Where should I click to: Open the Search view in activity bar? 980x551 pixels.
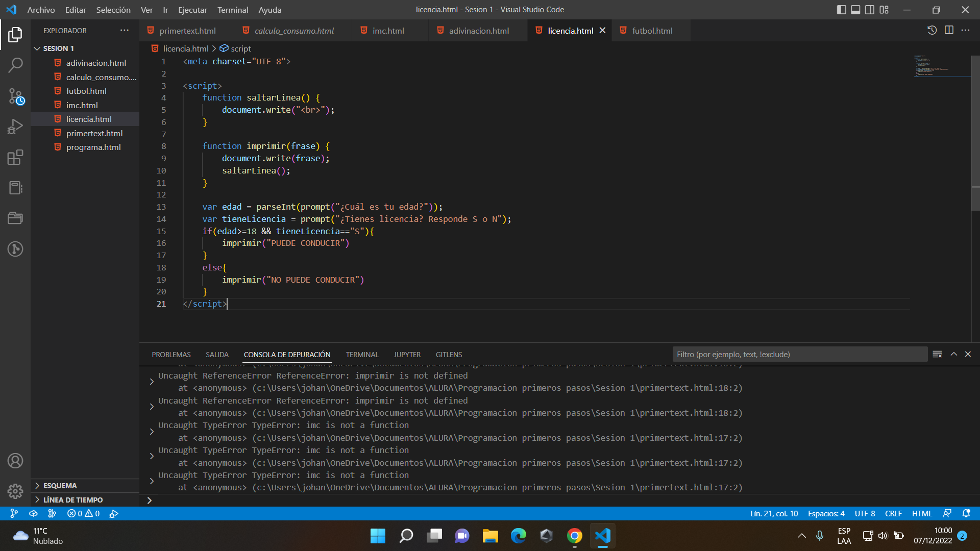pyautogui.click(x=15, y=65)
